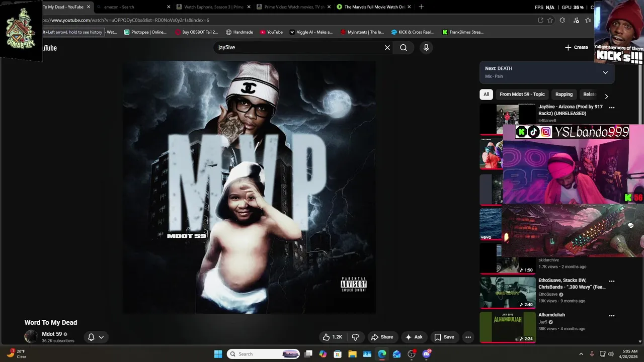
Task: Open Handmade bookmark
Action: pyautogui.click(x=239, y=32)
